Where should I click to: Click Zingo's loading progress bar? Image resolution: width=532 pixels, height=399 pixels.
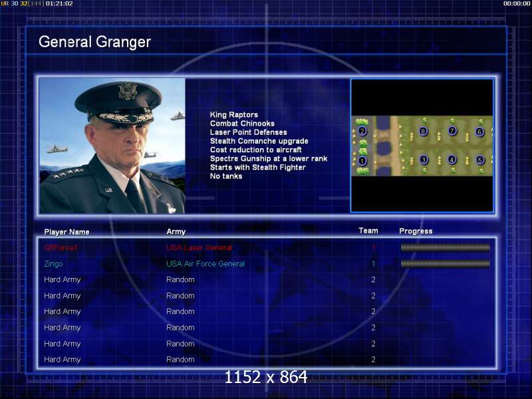[x=445, y=264]
